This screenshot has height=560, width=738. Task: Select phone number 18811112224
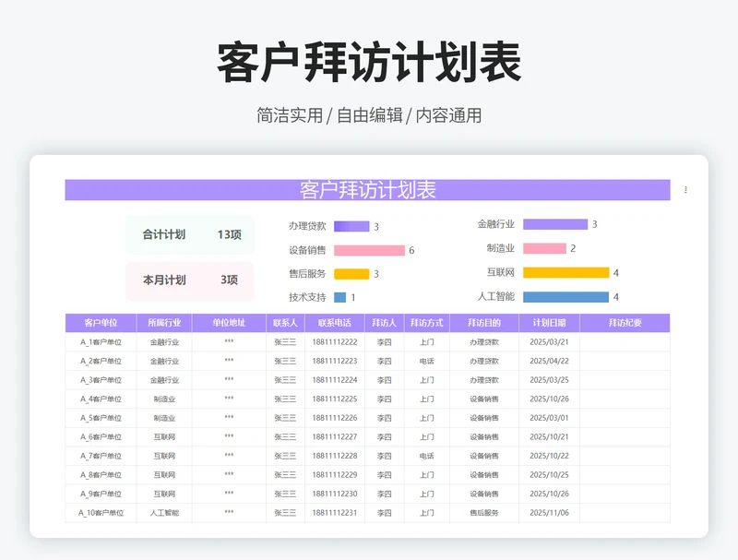(335, 380)
